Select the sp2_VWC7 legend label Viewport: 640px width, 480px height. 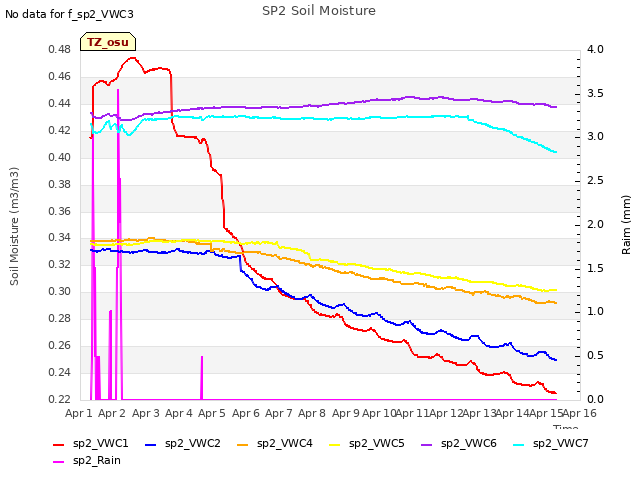560,444
